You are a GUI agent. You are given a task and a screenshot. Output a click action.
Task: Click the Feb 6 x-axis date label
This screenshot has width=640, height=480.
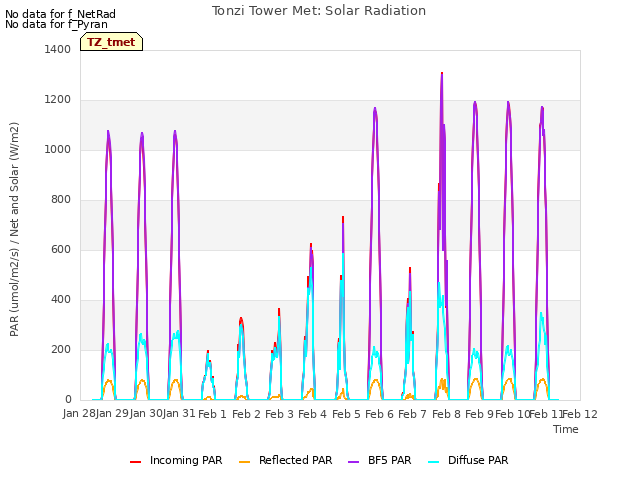pyautogui.click(x=379, y=414)
